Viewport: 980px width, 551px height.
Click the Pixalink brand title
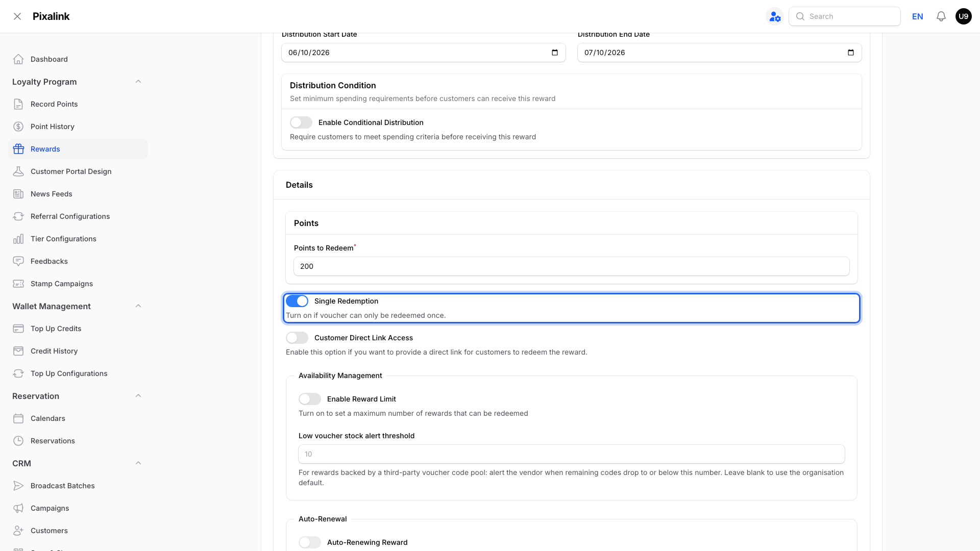[x=51, y=16]
